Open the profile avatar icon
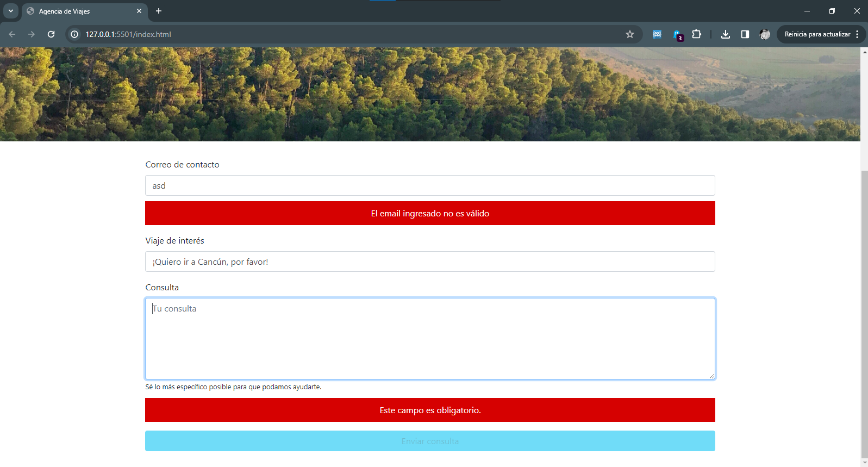This screenshot has height=467, width=868. click(x=765, y=34)
